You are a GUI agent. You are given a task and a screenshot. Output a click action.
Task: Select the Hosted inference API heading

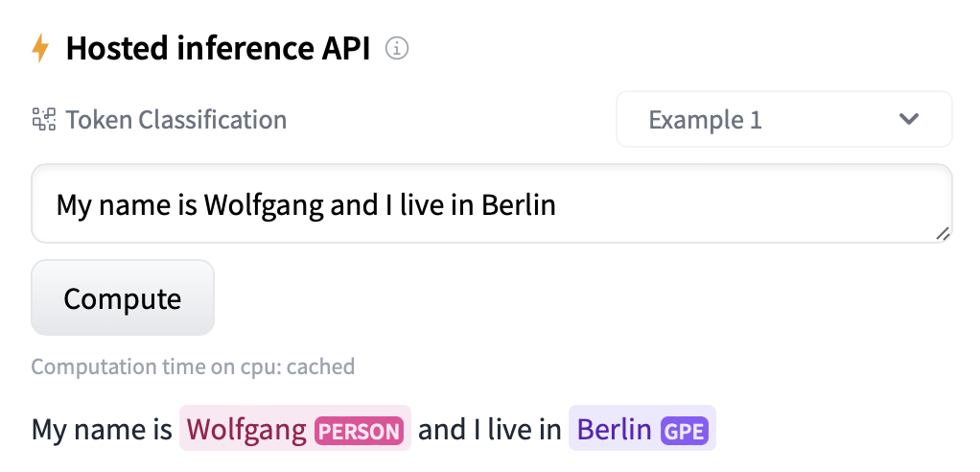point(218,48)
